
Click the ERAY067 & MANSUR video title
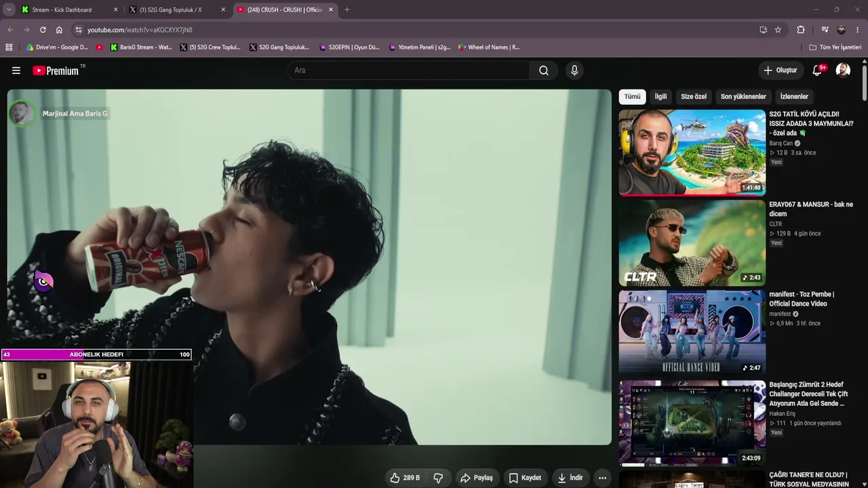click(811, 209)
